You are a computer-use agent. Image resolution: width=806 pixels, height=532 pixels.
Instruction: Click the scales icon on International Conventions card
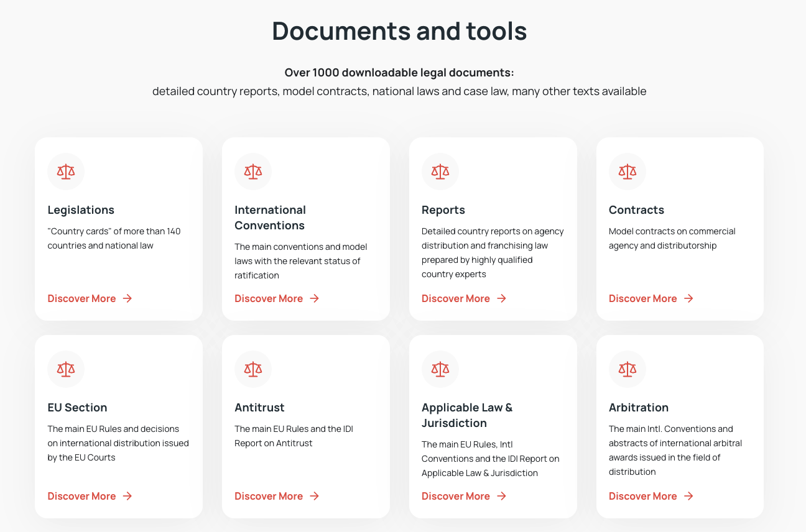point(253,172)
